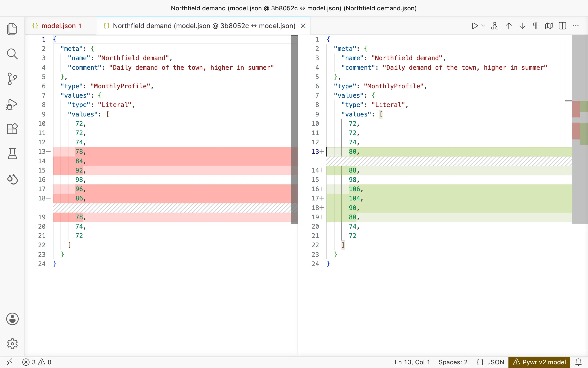Open the Search view icon

tap(12, 54)
